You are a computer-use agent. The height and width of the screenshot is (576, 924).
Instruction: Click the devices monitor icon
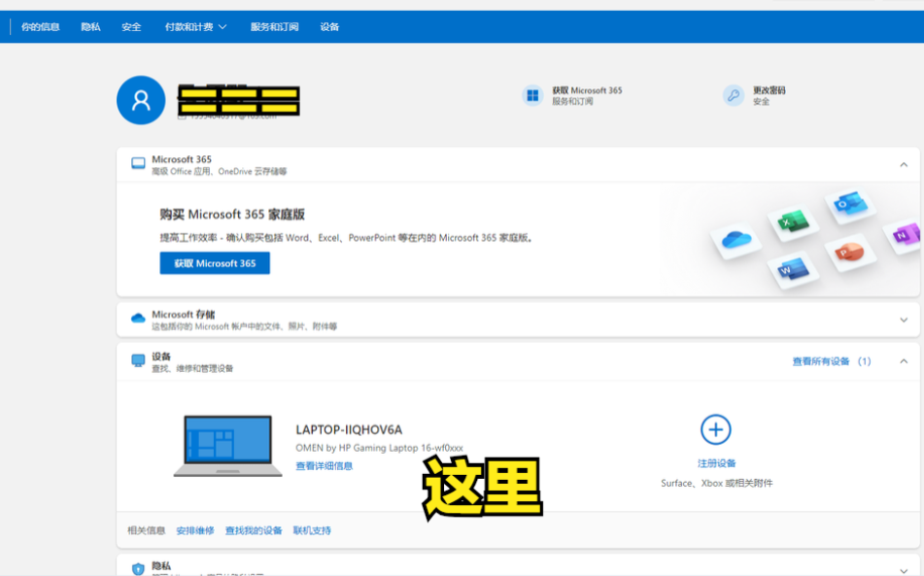click(x=138, y=361)
